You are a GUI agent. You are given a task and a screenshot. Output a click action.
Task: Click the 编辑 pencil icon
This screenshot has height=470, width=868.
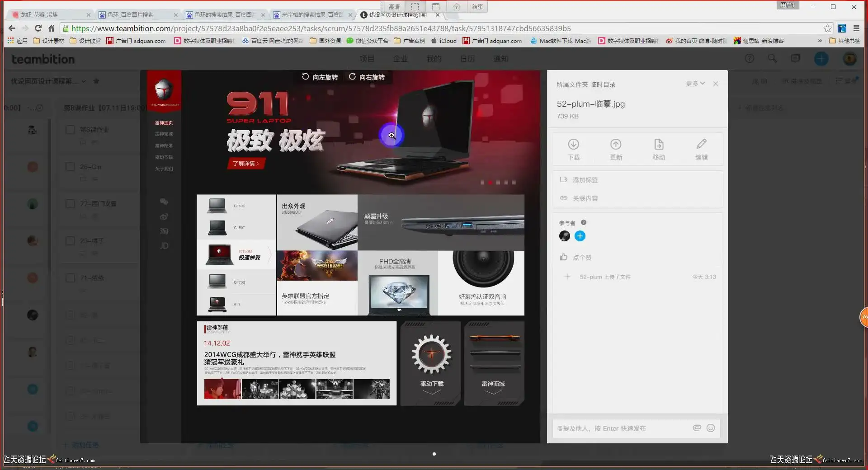click(702, 144)
